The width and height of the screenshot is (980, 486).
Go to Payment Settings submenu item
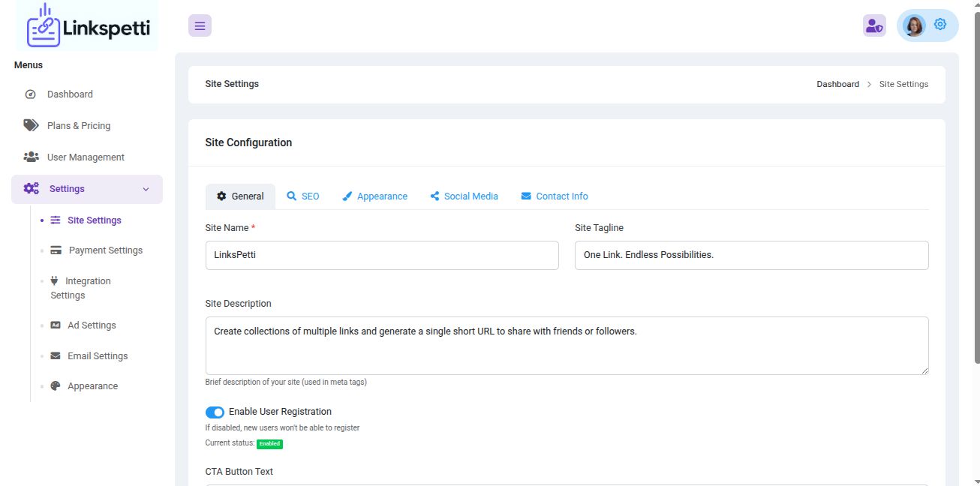pyautogui.click(x=106, y=250)
